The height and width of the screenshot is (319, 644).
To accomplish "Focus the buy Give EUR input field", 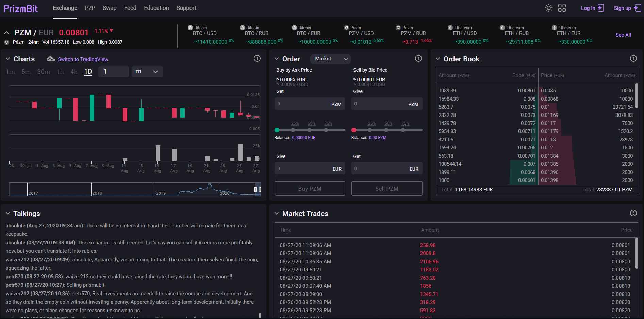I will click(x=310, y=169).
